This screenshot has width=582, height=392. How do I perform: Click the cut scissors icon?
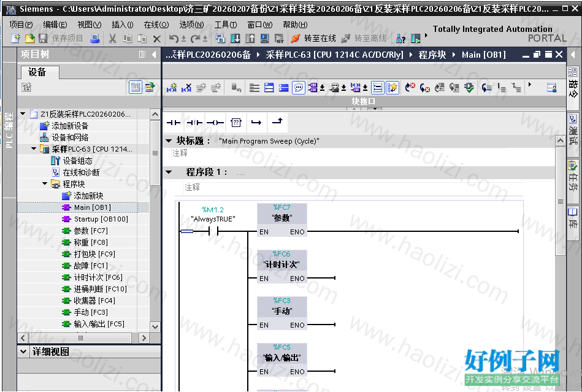112,38
